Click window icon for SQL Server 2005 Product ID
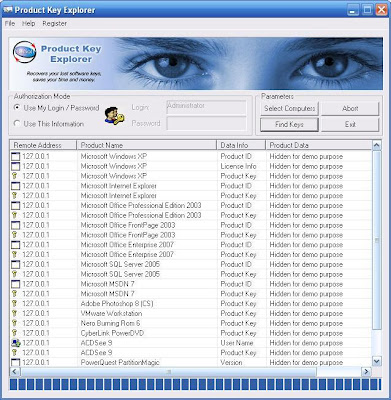 (15, 264)
